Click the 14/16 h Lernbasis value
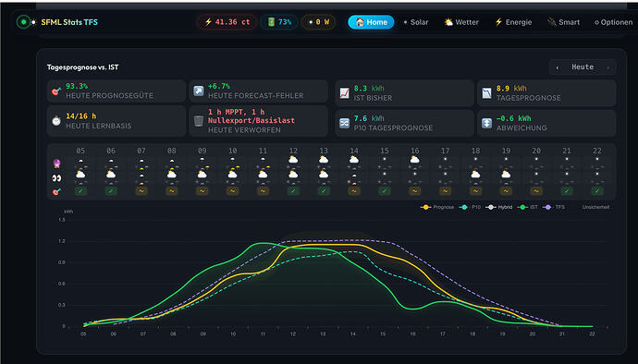Viewport: 638px width, 364px height. click(x=81, y=116)
